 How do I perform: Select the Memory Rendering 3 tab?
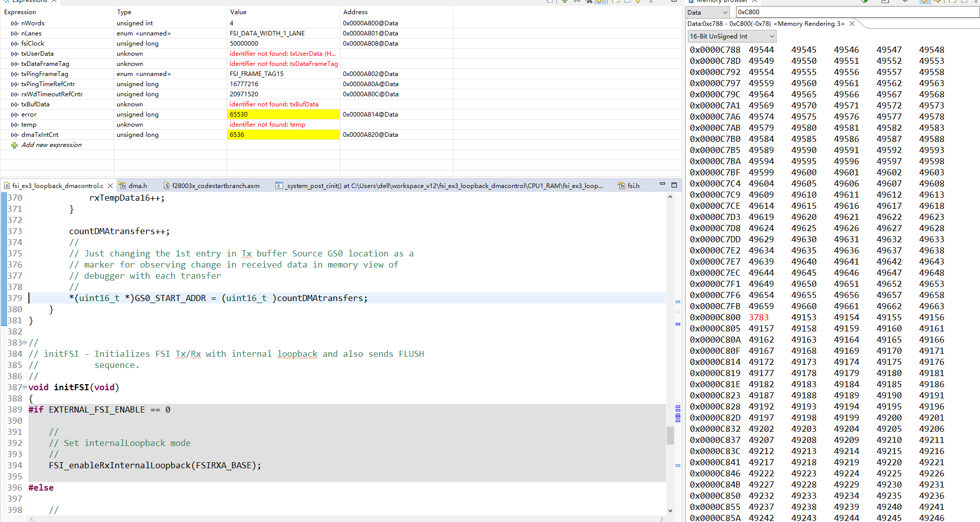(x=766, y=24)
